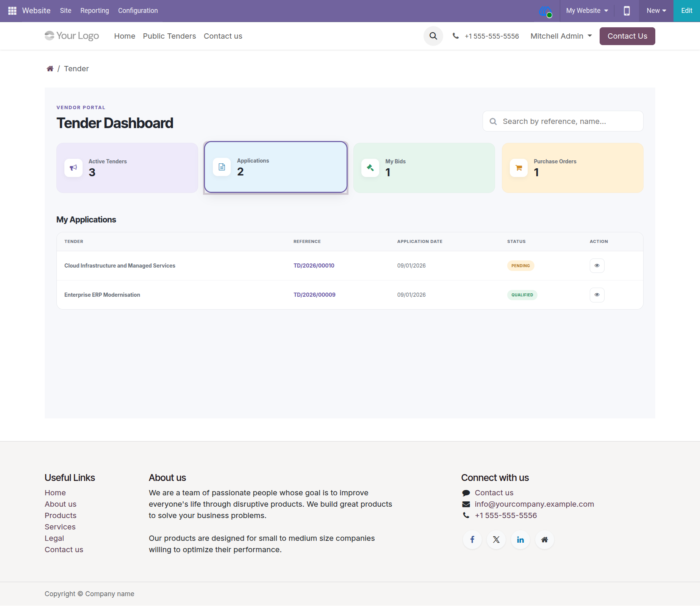
Task: Click the footer chat bubble icon
Action: (x=466, y=493)
